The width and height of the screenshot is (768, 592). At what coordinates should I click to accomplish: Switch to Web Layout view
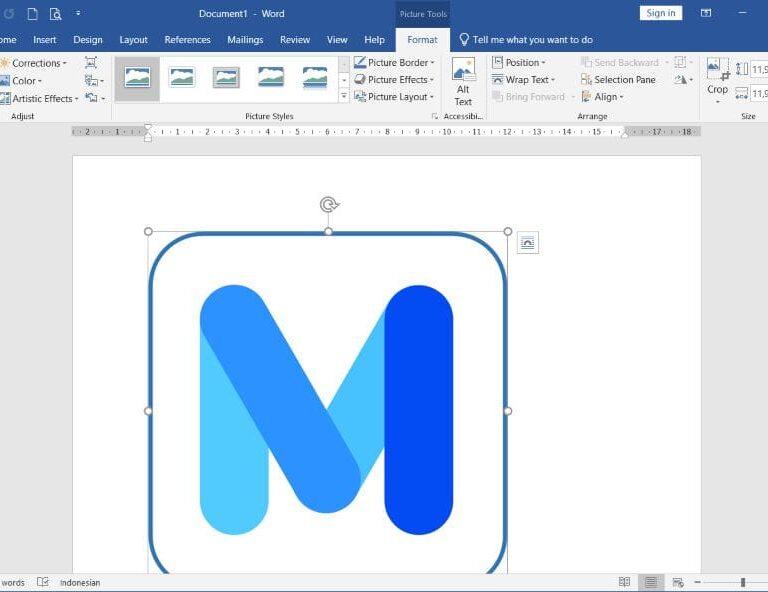pos(677,582)
